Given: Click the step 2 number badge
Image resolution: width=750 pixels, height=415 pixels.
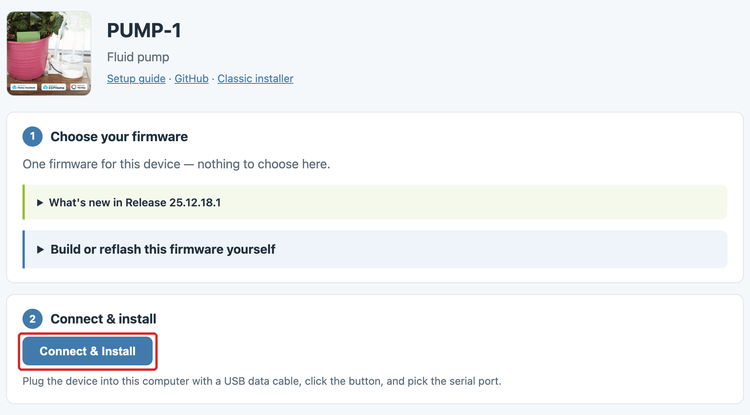Looking at the screenshot, I should [x=33, y=319].
